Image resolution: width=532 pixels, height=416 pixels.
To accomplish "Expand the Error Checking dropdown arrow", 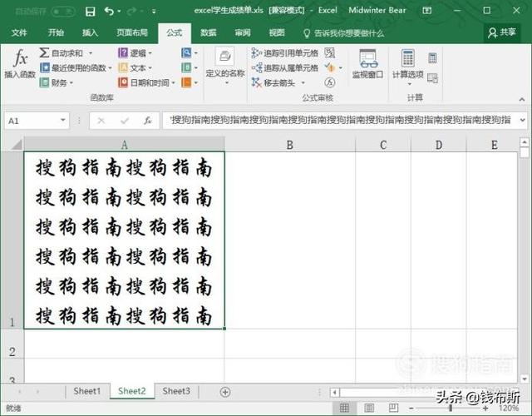I will [341, 68].
